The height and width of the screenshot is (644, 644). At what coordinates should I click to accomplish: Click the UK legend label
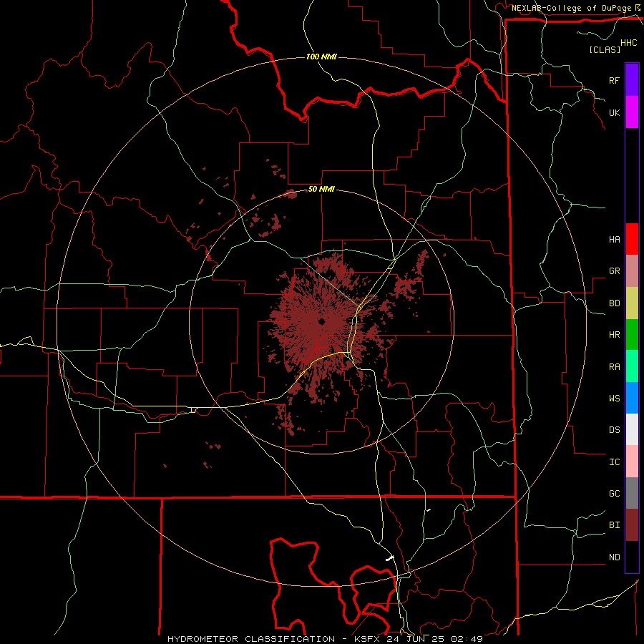(x=614, y=112)
